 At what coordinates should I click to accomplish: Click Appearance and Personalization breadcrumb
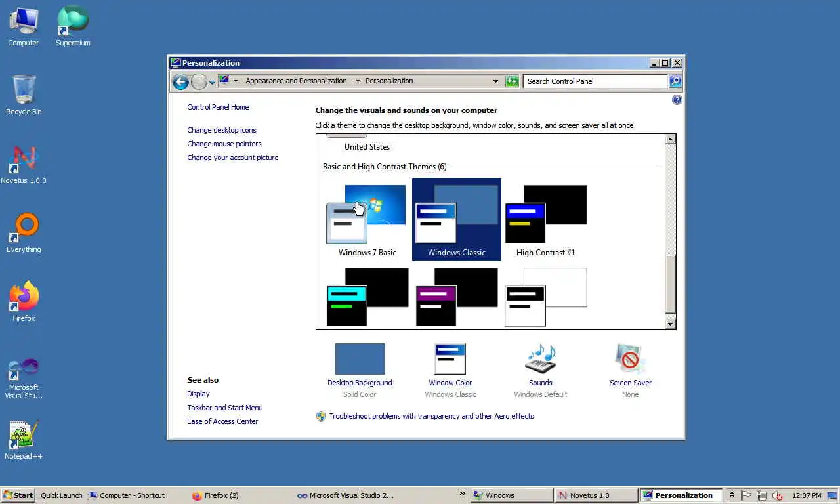296,81
